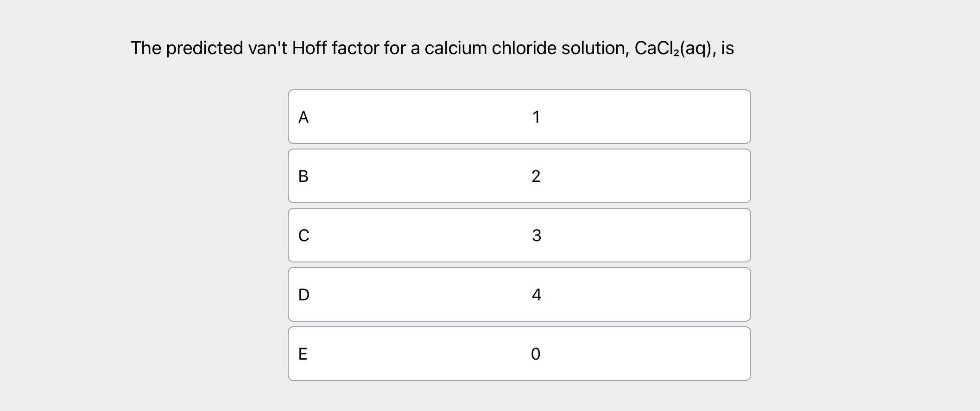The height and width of the screenshot is (411, 980).
Task: Choose answer option C with value 3
Action: pyautogui.click(x=519, y=235)
